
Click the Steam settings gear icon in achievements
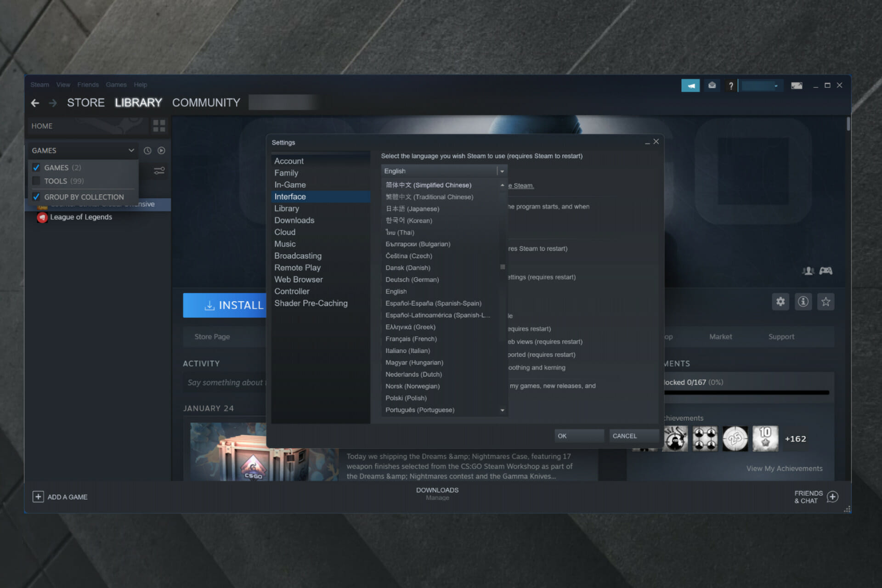click(x=781, y=301)
